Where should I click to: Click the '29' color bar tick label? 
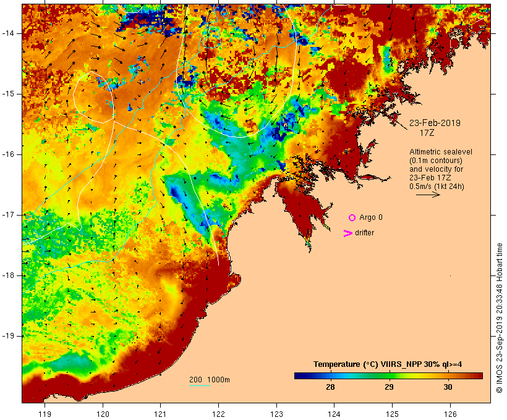tap(389, 387)
